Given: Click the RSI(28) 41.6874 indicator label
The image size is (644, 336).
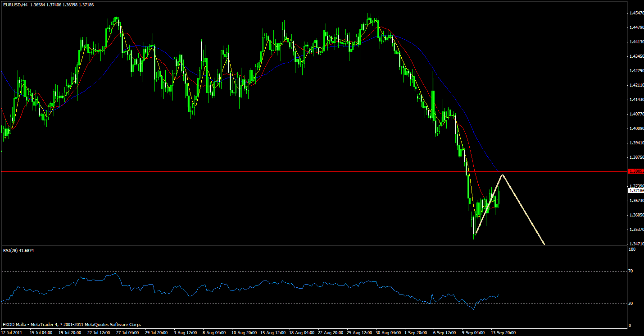Looking at the screenshot, I should [18, 251].
